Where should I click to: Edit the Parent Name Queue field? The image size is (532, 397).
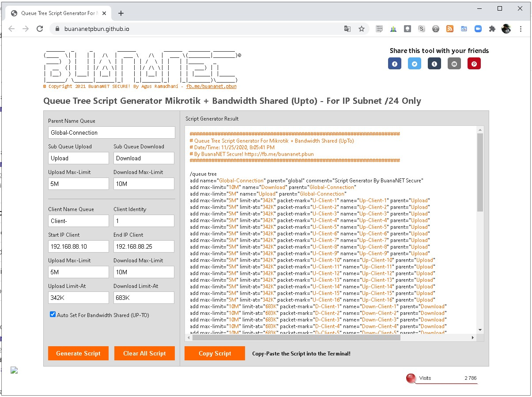(112, 132)
